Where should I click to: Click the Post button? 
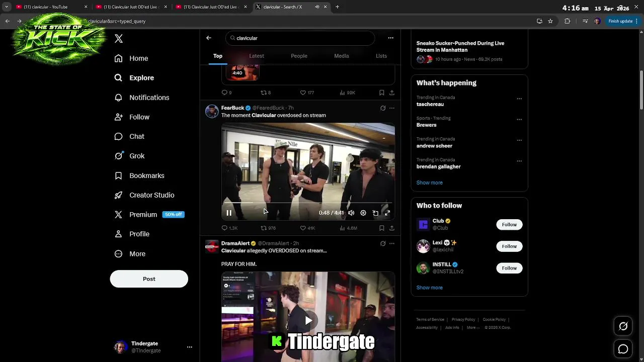[x=149, y=279]
